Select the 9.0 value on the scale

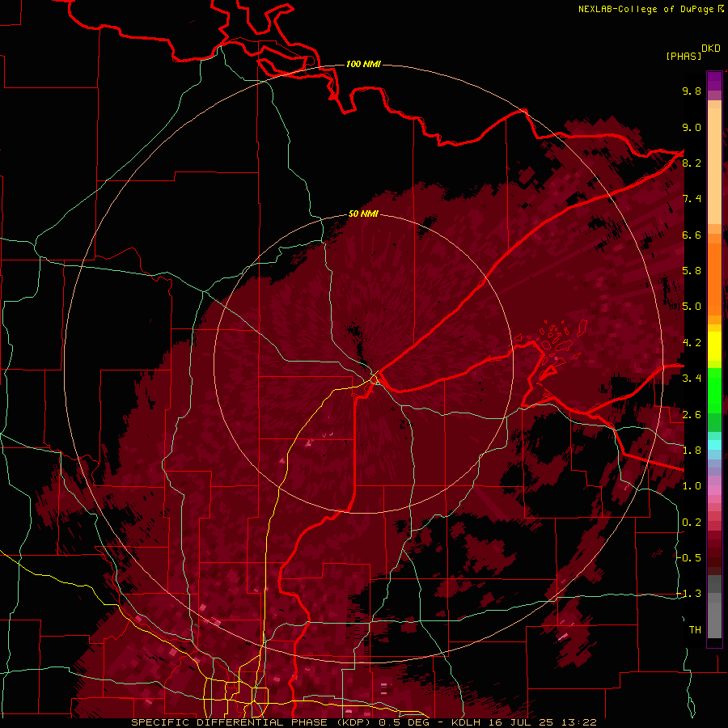coord(692,128)
